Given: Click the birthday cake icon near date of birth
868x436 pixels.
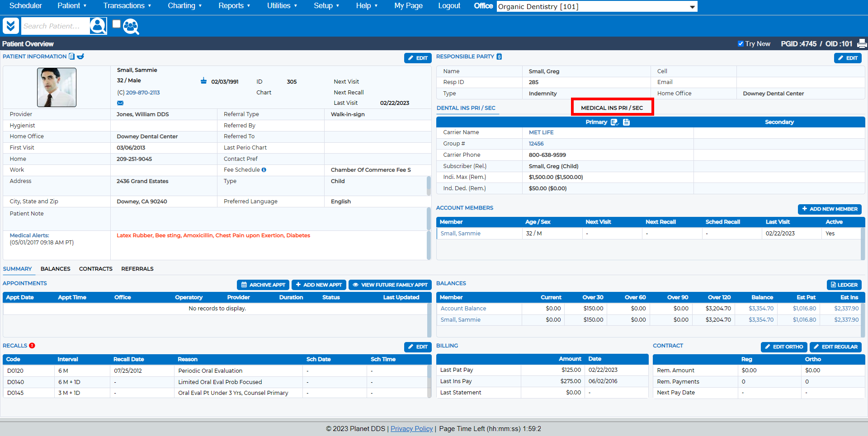Looking at the screenshot, I should 203,81.
